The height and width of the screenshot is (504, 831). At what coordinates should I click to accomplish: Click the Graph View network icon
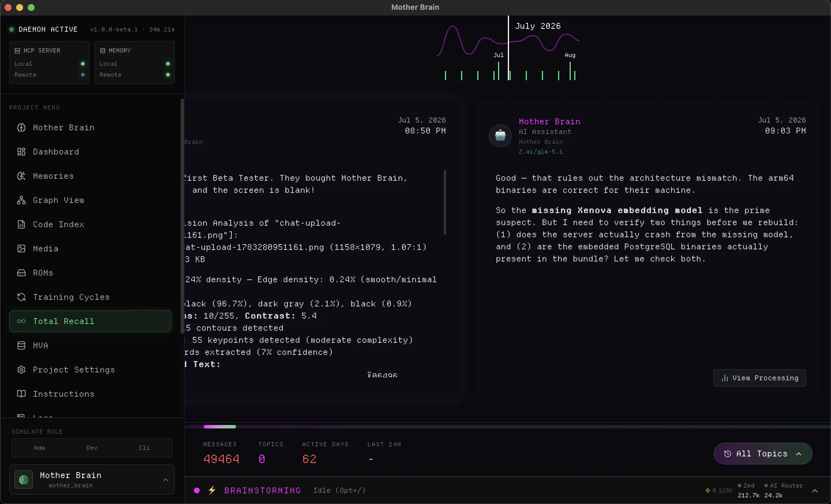(x=21, y=200)
